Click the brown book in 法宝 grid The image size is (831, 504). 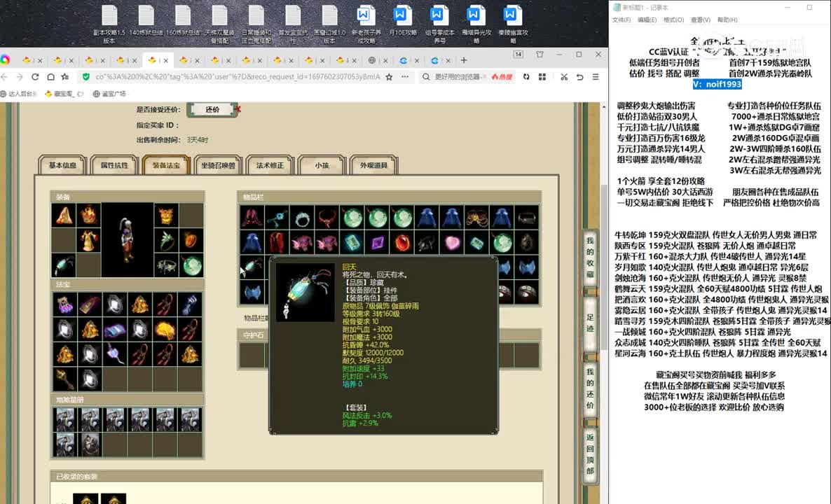pos(90,305)
